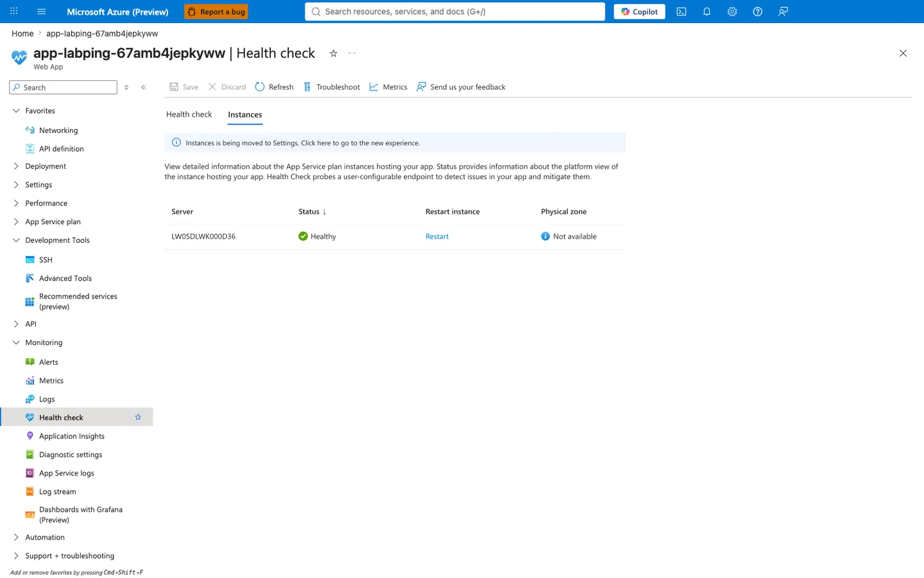Click Send us your feedback

(461, 87)
